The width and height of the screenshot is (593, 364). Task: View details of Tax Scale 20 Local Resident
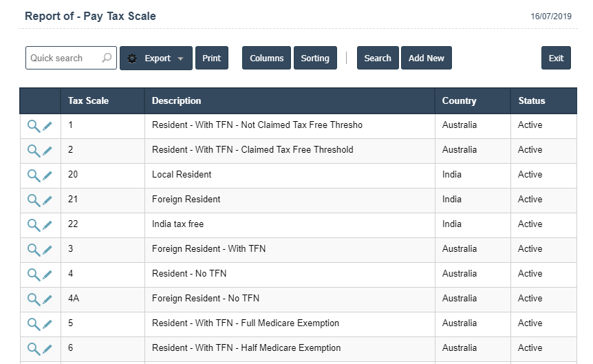click(x=33, y=175)
